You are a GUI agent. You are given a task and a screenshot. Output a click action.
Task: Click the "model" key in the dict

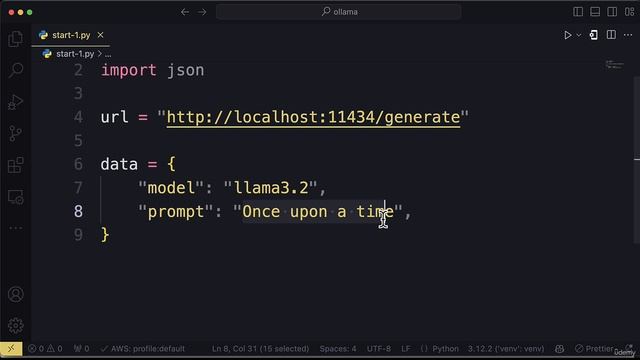tap(171, 188)
